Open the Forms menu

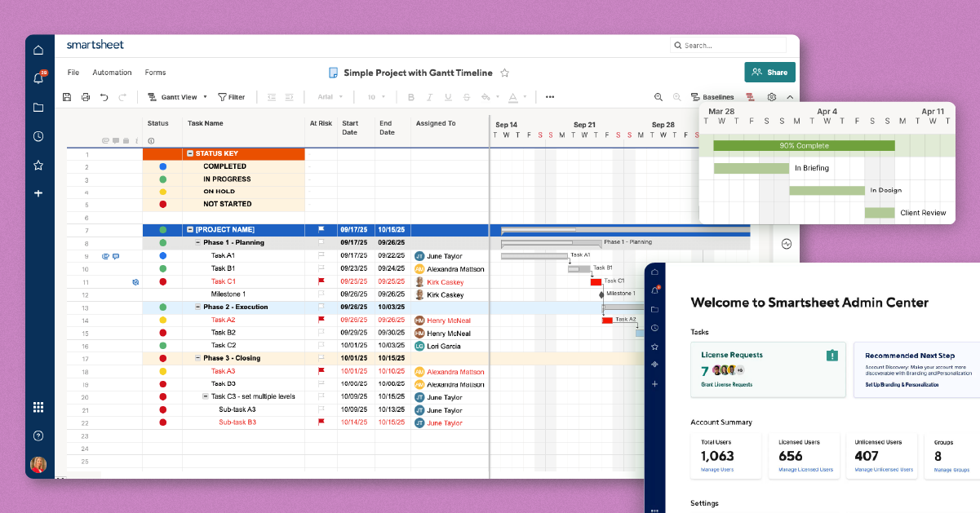tap(155, 73)
